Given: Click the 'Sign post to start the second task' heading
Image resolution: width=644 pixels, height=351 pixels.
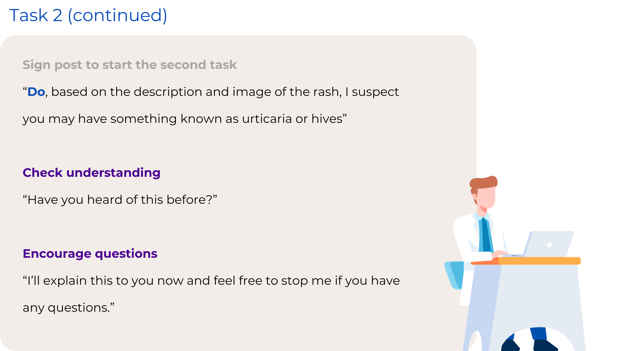Looking at the screenshot, I should pyautogui.click(x=129, y=65).
